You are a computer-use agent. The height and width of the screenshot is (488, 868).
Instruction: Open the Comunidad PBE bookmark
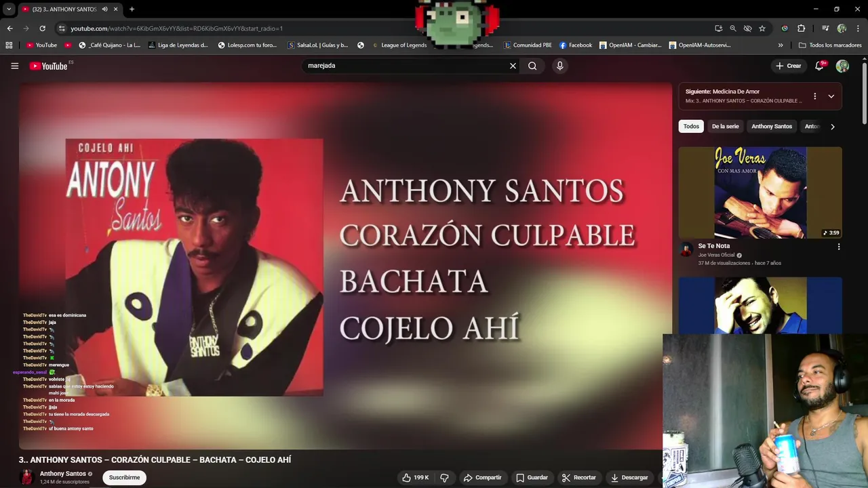click(528, 45)
